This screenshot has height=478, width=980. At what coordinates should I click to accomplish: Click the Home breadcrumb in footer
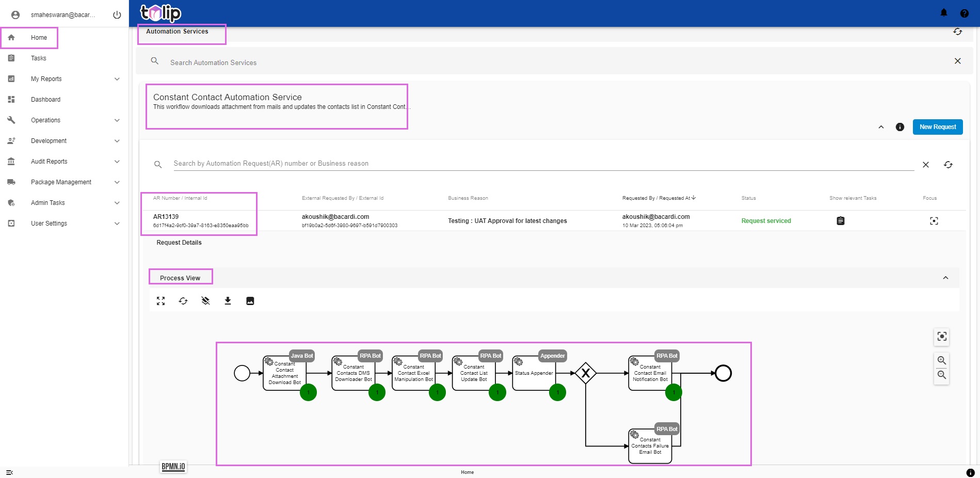(467, 472)
